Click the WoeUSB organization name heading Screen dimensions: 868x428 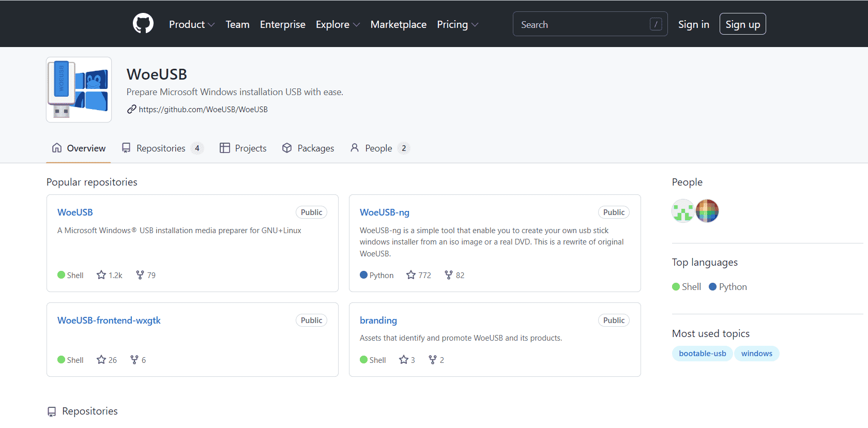pyautogui.click(x=157, y=74)
